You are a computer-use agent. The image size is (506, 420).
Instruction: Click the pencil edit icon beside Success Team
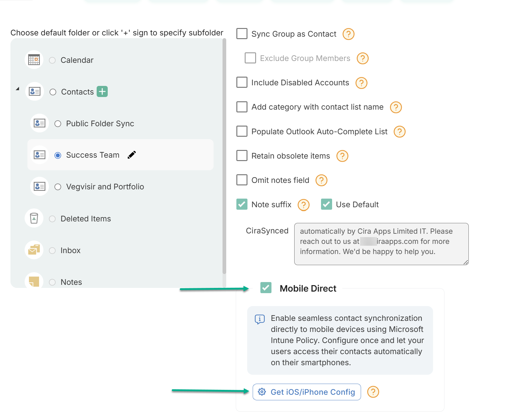(131, 155)
